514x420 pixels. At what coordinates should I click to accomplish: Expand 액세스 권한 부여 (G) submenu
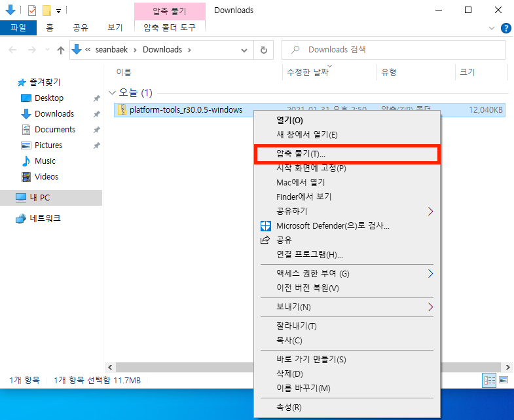(347, 274)
